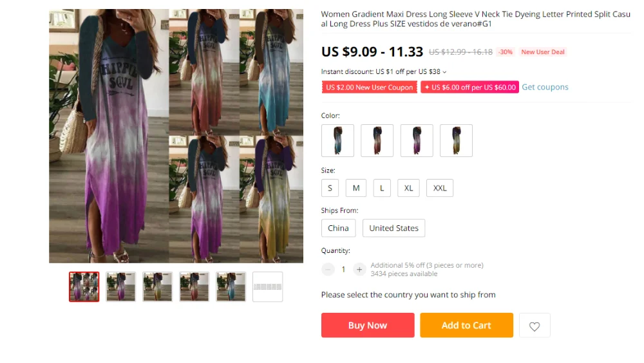644x363 pixels.
Task: Select size M
Action: (356, 188)
